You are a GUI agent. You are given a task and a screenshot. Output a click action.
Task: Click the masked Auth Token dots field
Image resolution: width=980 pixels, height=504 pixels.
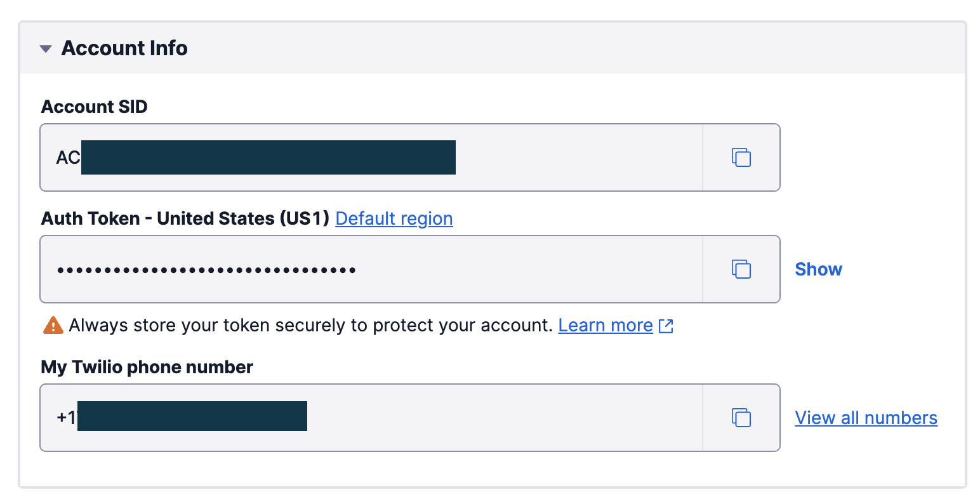click(x=206, y=270)
